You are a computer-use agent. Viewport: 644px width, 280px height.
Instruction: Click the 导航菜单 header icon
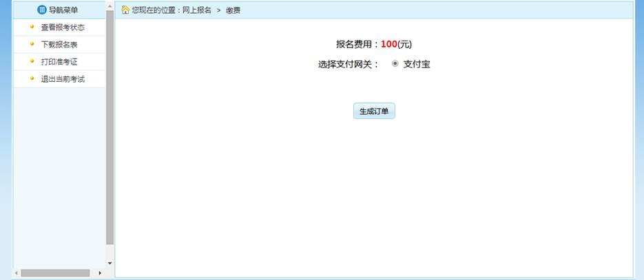[41, 10]
